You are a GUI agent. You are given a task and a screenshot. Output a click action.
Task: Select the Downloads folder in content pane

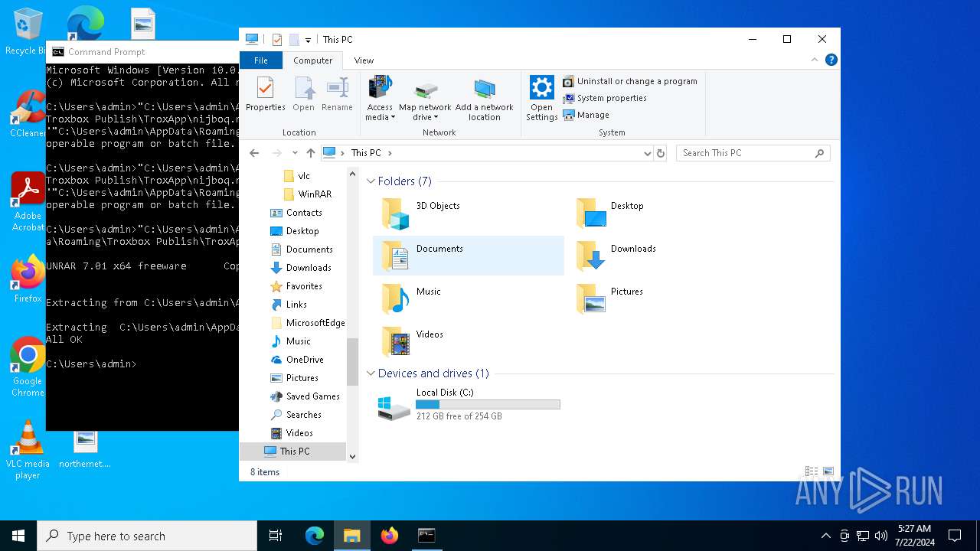pos(662,256)
